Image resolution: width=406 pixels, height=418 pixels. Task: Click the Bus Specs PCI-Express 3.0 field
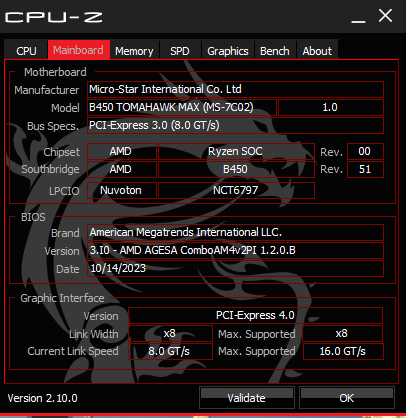(235, 125)
